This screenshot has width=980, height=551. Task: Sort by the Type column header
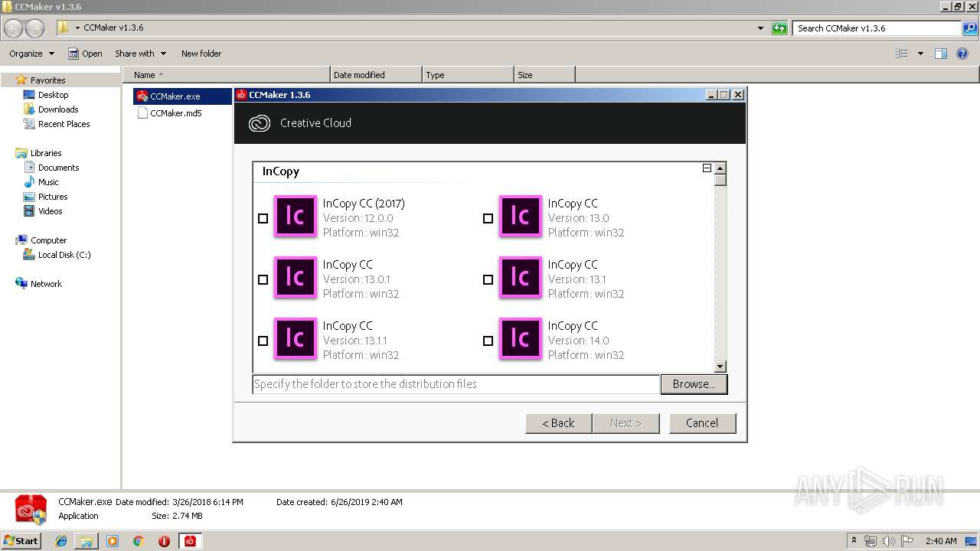pos(468,75)
